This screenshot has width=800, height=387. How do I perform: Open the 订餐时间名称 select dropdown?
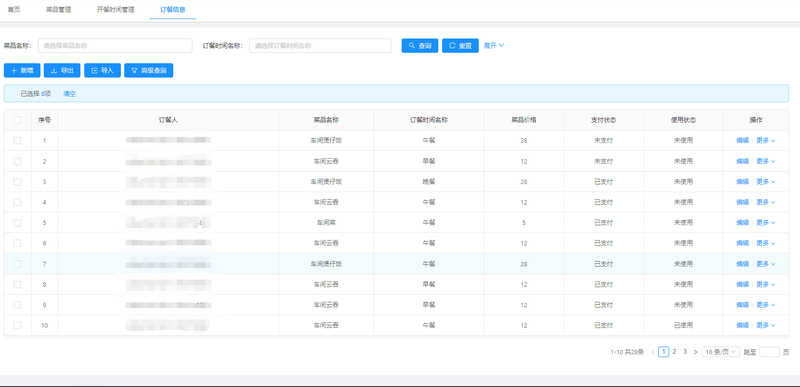pyautogui.click(x=320, y=45)
